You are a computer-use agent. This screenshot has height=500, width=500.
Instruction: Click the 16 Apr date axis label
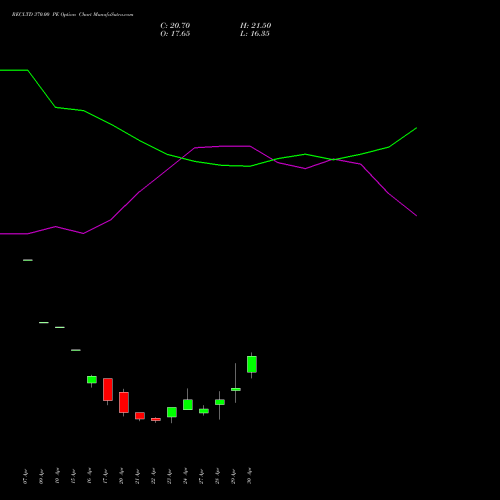89,477
